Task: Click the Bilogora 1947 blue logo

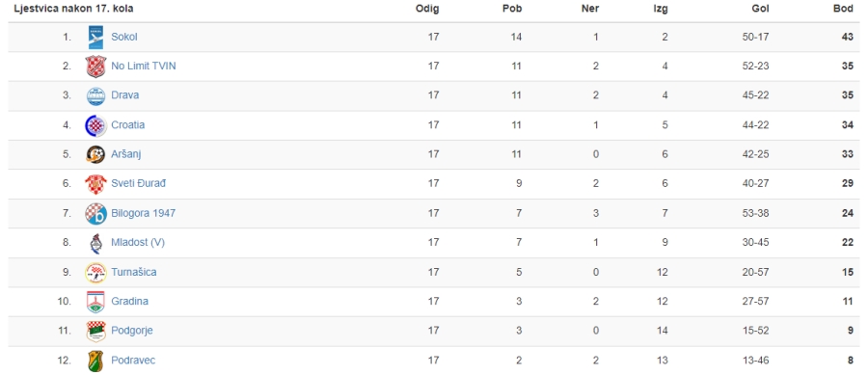Action: (95, 213)
